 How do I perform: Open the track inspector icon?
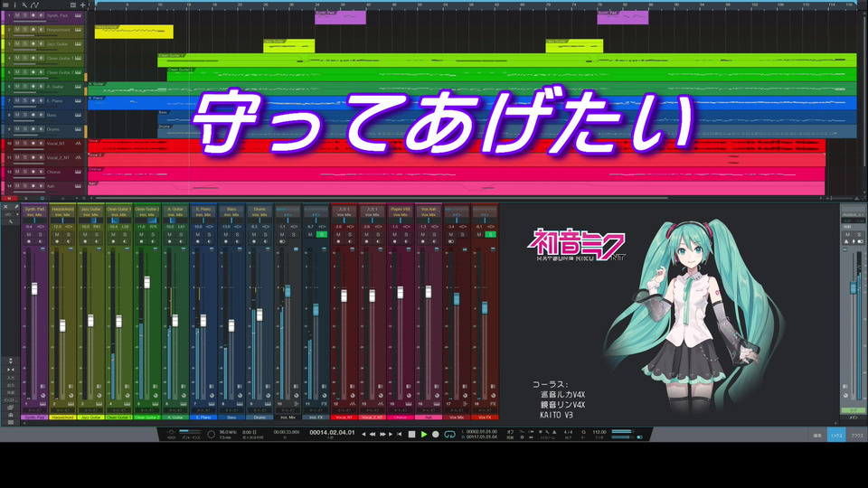15,5
